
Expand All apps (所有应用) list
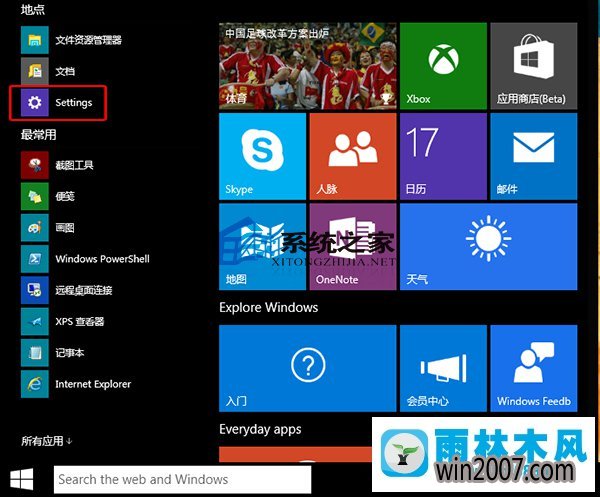click(46, 441)
